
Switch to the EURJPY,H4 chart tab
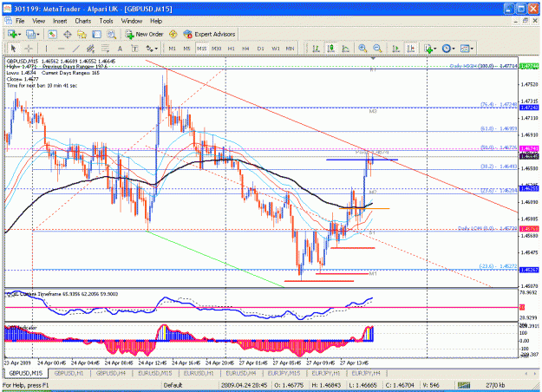click(366, 373)
